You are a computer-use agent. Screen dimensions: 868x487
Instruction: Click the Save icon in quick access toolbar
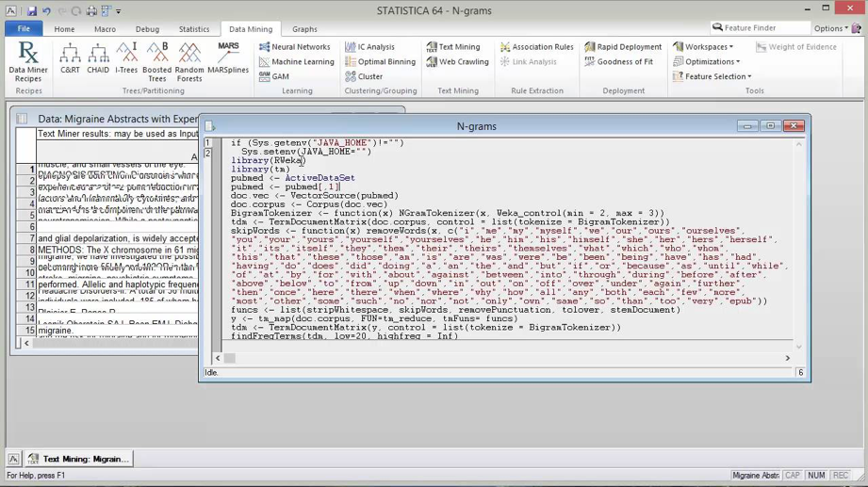click(x=31, y=10)
